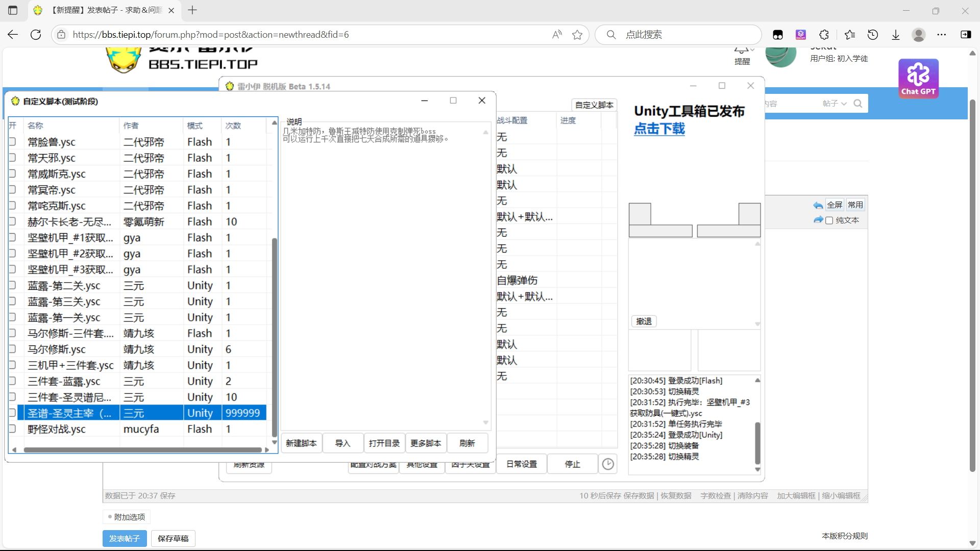The width and height of the screenshot is (980, 551).
Task: Tick checkbox for 常脸兽.ysc row
Action: click(x=12, y=142)
